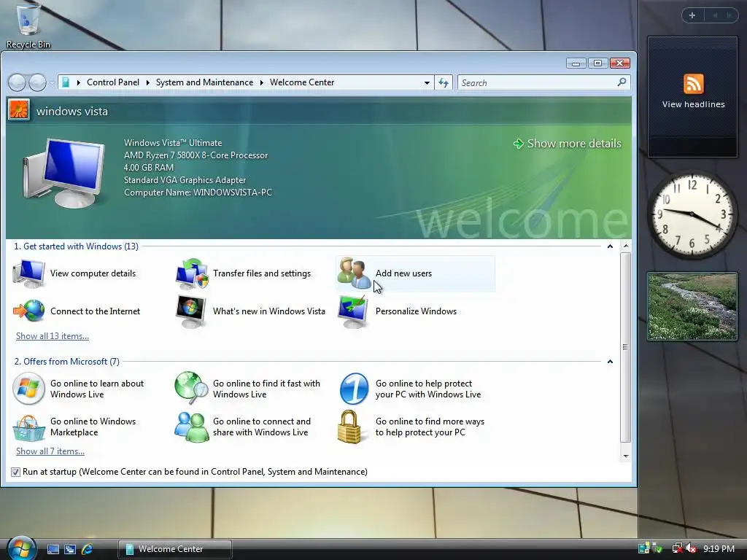Viewport: 747px width, 560px height.
Task: Expand the arrow after Control Panel breadcrumb
Action: pyautogui.click(x=147, y=83)
